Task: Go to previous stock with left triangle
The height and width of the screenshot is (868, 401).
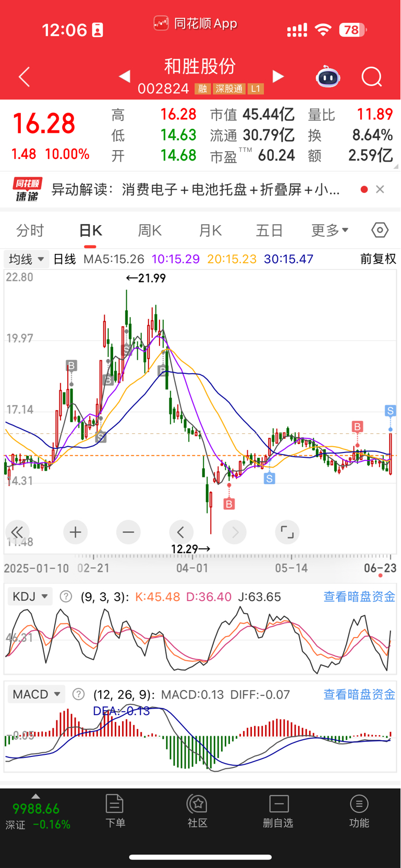Action: (x=124, y=77)
